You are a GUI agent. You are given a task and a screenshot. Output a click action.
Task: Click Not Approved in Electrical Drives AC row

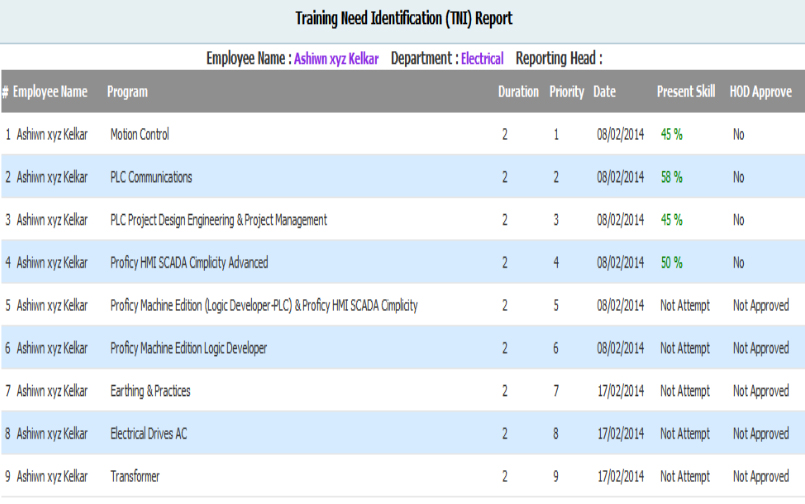point(761,434)
